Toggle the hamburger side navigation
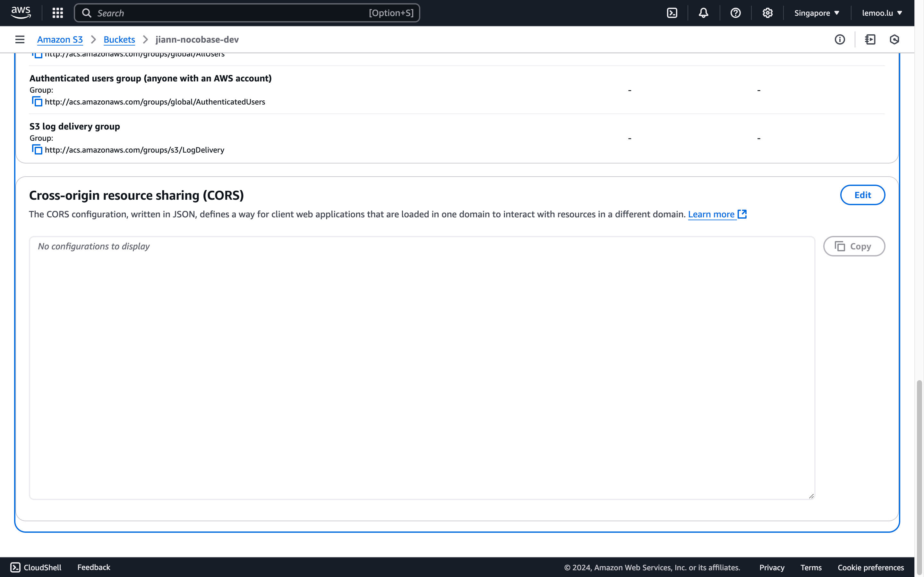This screenshot has width=924, height=577. pyautogui.click(x=20, y=40)
